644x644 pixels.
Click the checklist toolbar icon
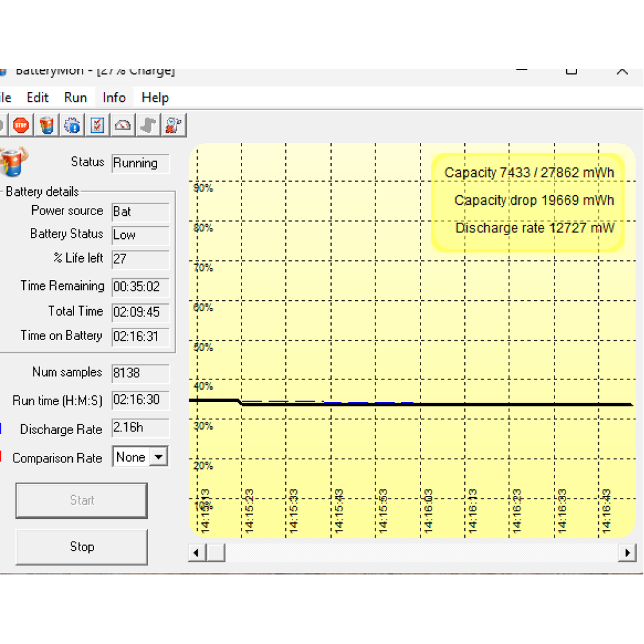coord(97,125)
